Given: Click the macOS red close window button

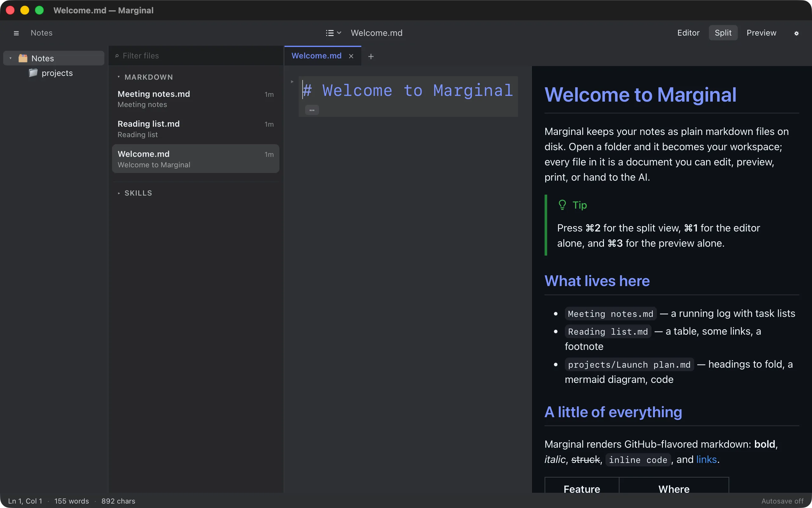Looking at the screenshot, I should click(x=10, y=10).
